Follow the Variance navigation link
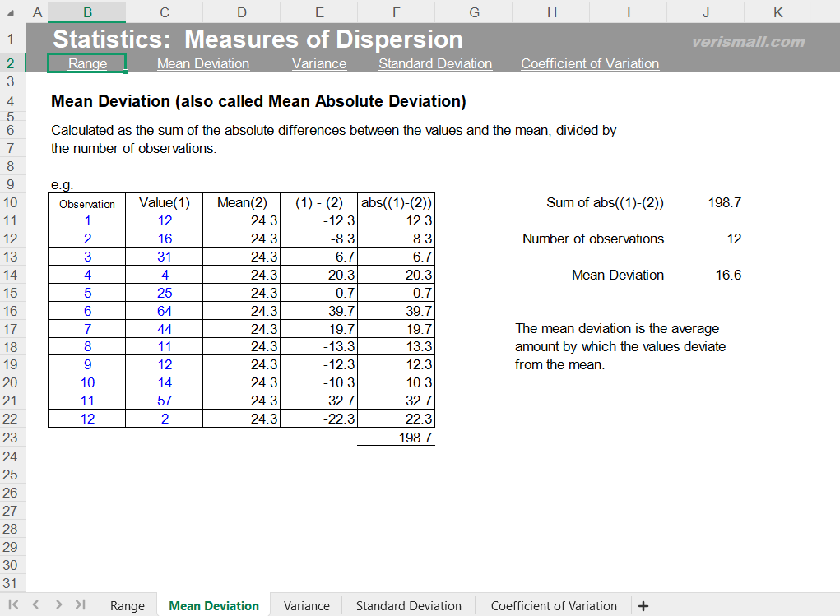This screenshot has width=840, height=616. [319, 63]
